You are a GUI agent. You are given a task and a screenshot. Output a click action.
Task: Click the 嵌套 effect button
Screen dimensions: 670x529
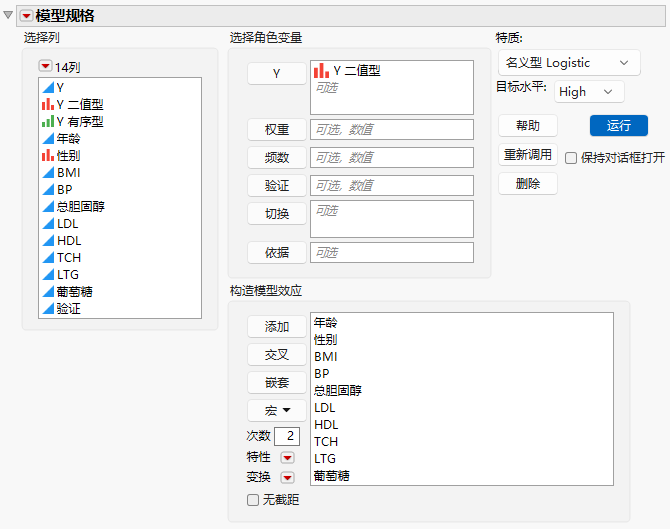click(276, 382)
